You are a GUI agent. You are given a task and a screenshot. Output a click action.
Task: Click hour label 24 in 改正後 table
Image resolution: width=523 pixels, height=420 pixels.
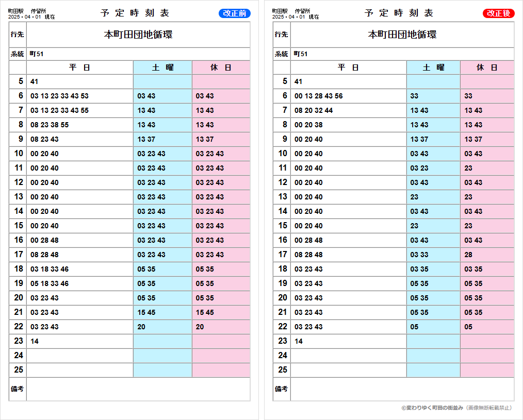coord(283,356)
